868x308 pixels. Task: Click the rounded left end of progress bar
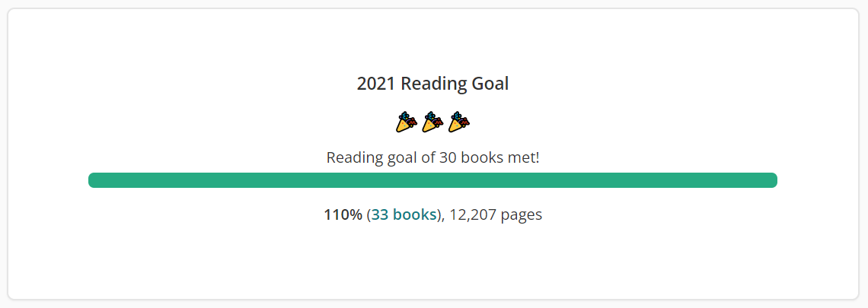tap(93, 180)
